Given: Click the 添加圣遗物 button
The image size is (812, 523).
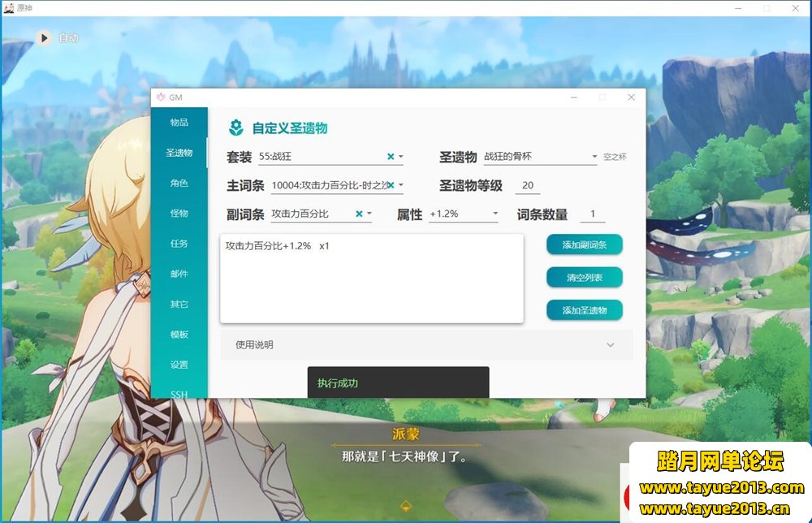Looking at the screenshot, I should 584,310.
